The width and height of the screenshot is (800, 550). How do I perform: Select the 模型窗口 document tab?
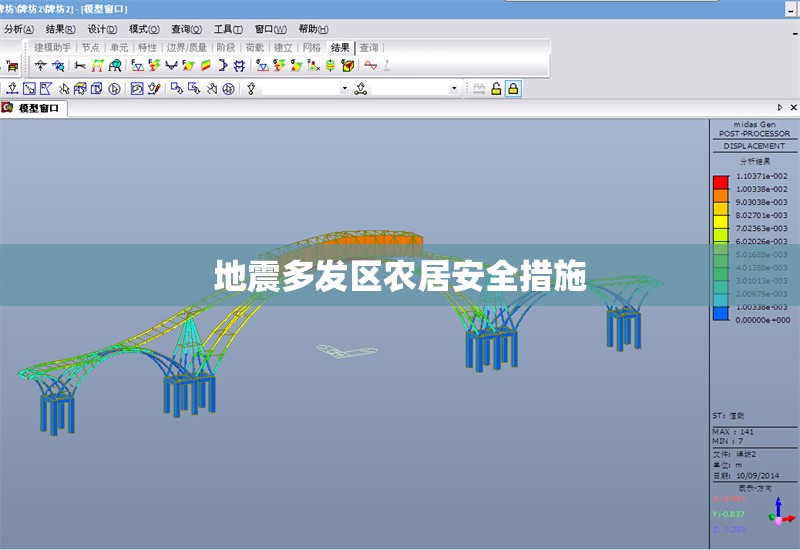click(x=38, y=108)
